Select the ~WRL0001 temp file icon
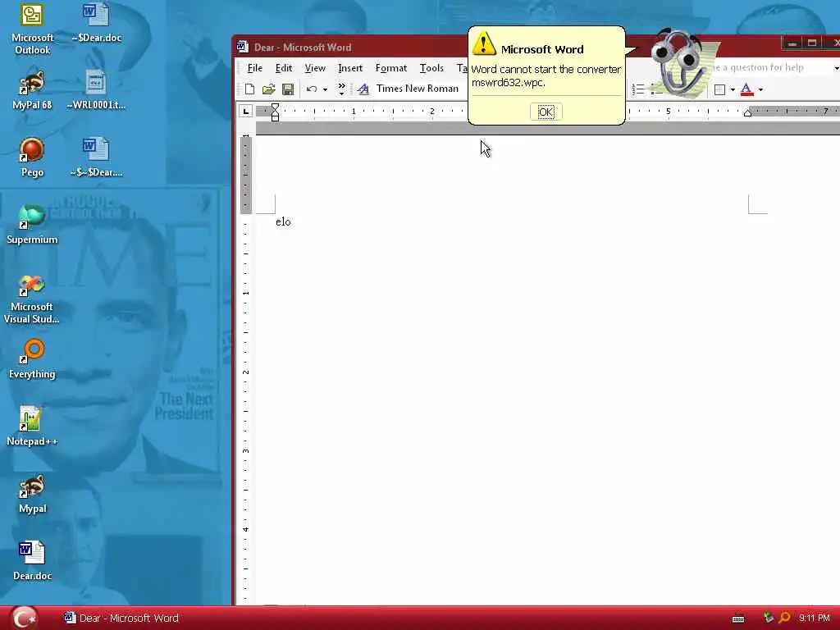Image resolution: width=840 pixels, height=630 pixels. pyautogui.click(x=97, y=90)
